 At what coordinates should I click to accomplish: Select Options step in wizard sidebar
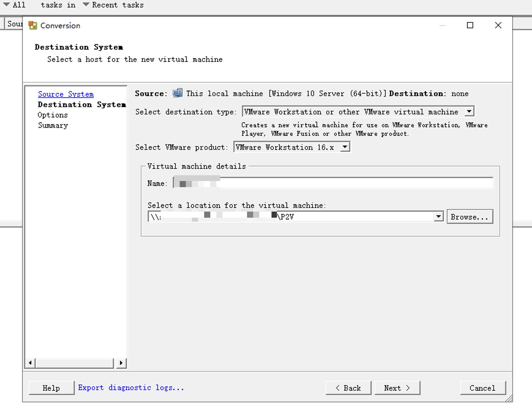[53, 115]
